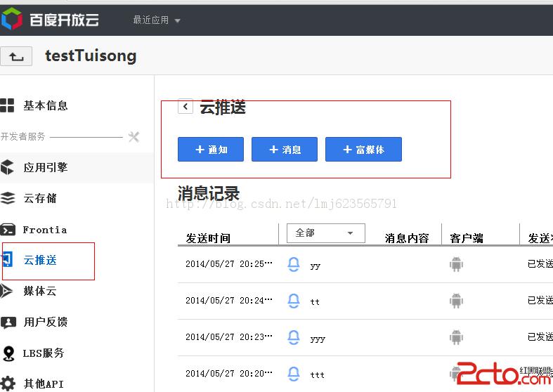
Task: Click the Android icon in yy row
Action: point(456,264)
